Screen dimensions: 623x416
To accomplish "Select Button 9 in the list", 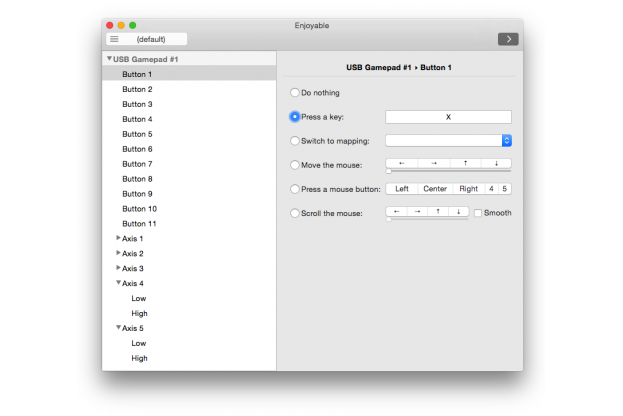I will (189, 194).
